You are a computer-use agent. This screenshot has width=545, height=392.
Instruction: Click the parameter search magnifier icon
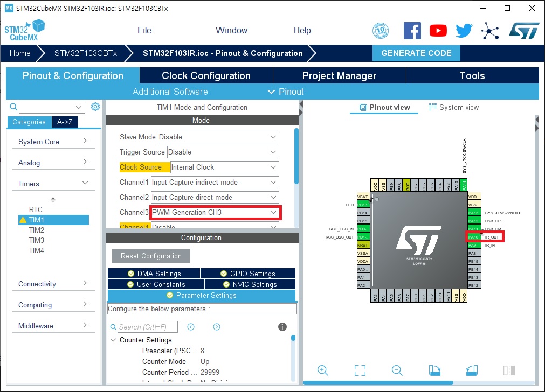pyautogui.click(x=113, y=327)
